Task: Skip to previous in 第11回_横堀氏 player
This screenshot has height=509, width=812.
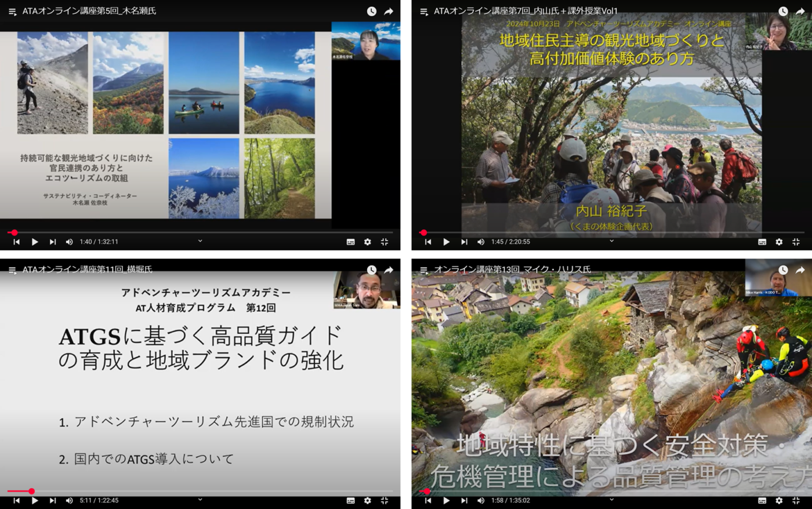Action: click(x=16, y=500)
